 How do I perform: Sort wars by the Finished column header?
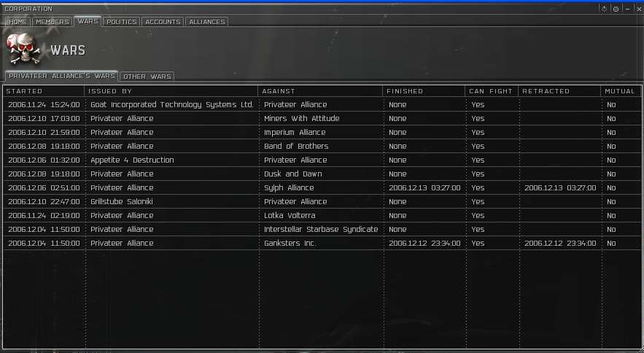(x=424, y=91)
